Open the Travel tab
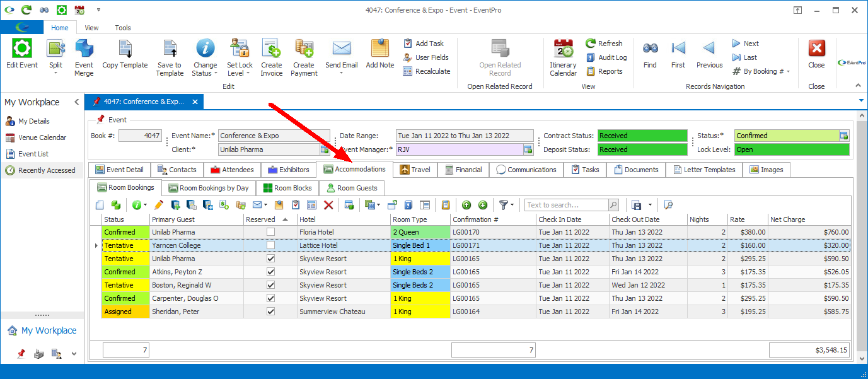The height and width of the screenshot is (379, 868). pyautogui.click(x=415, y=170)
